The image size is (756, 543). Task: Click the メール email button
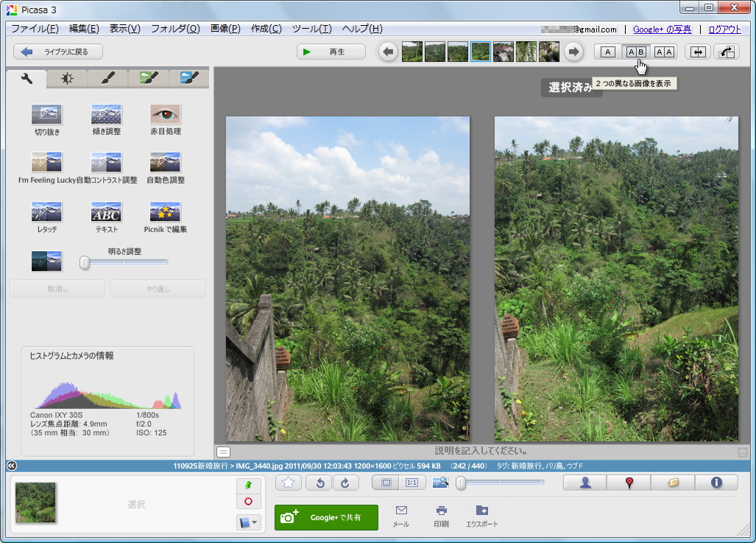pyautogui.click(x=401, y=516)
